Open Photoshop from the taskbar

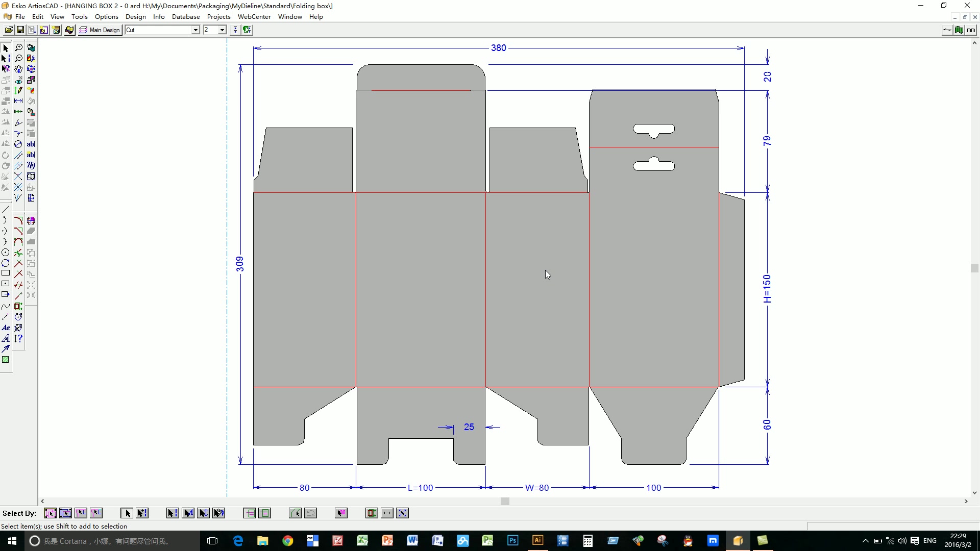tap(512, 541)
